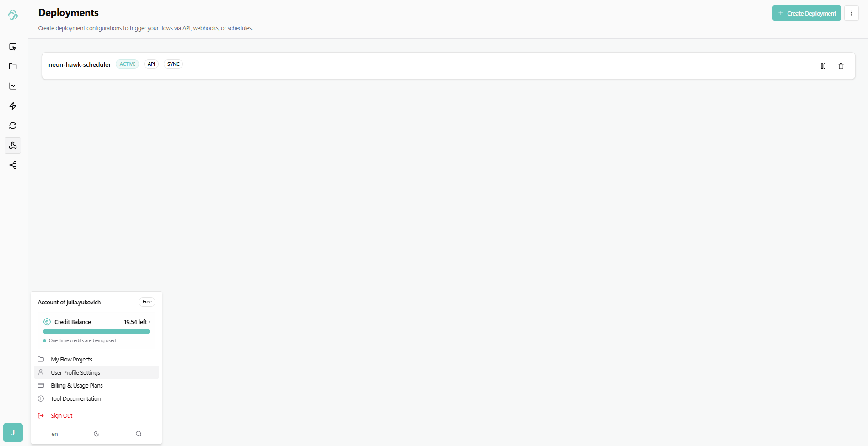Image resolution: width=868 pixels, height=446 pixels.
Task: Click the credit balance progress bar
Action: click(x=96, y=332)
